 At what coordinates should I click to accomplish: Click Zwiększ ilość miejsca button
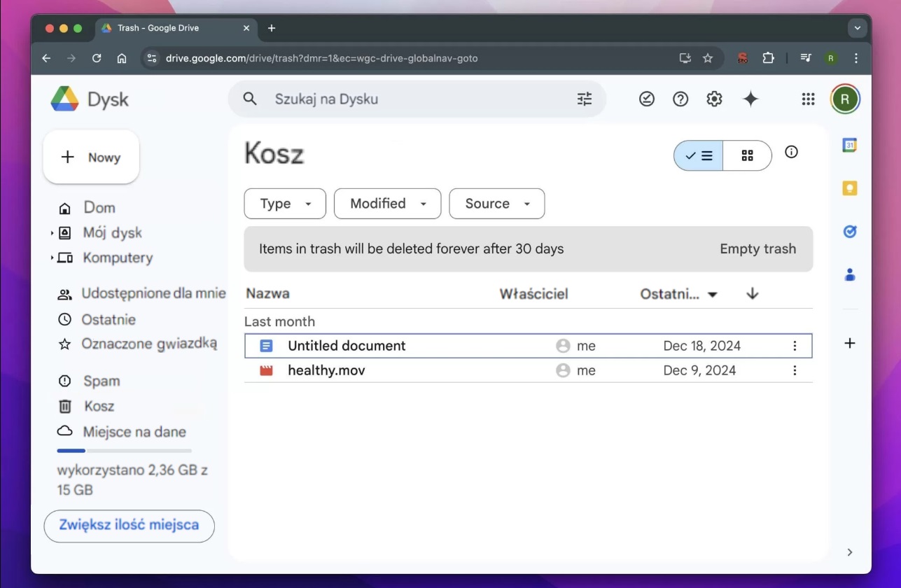point(129,526)
